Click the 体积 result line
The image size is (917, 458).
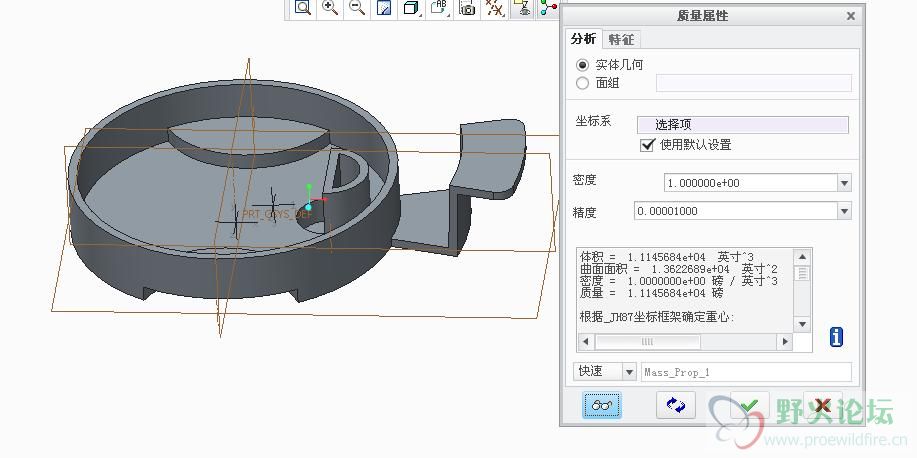[x=667, y=257]
